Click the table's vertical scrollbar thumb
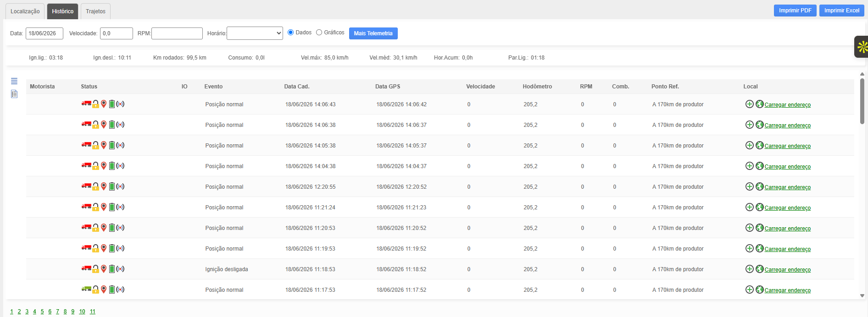The height and width of the screenshot is (317, 868). [x=862, y=101]
